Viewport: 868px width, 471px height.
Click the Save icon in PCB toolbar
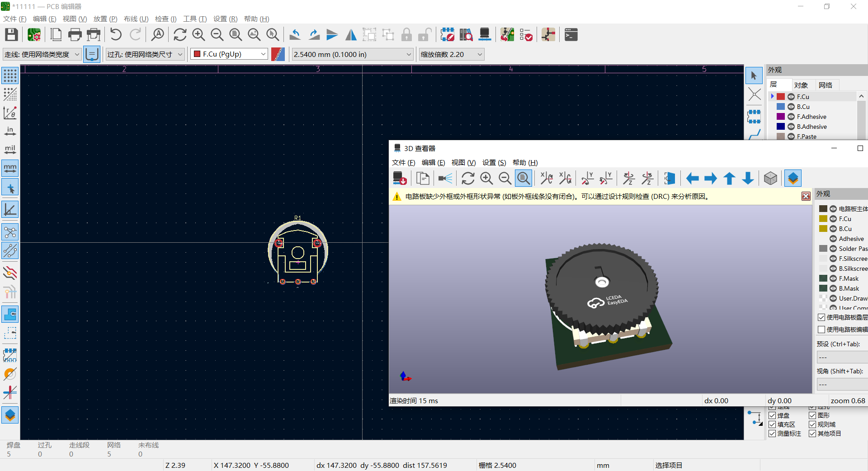pyautogui.click(x=11, y=35)
